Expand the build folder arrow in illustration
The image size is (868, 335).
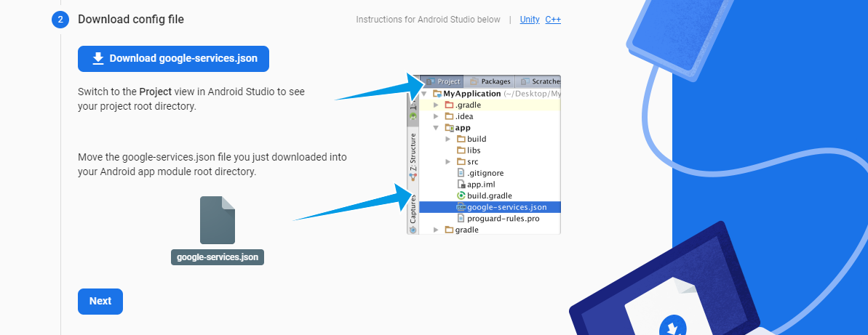point(448,139)
